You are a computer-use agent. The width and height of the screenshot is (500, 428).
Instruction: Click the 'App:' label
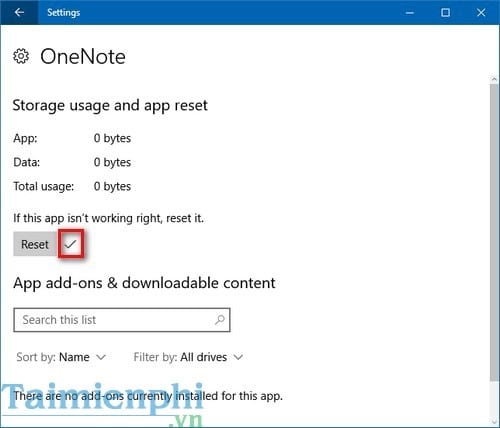click(25, 138)
